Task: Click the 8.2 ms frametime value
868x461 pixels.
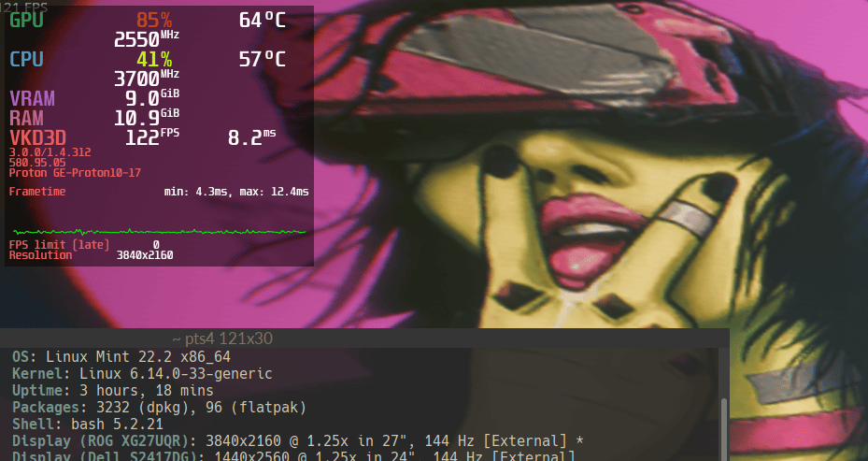Action: pyautogui.click(x=252, y=137)
